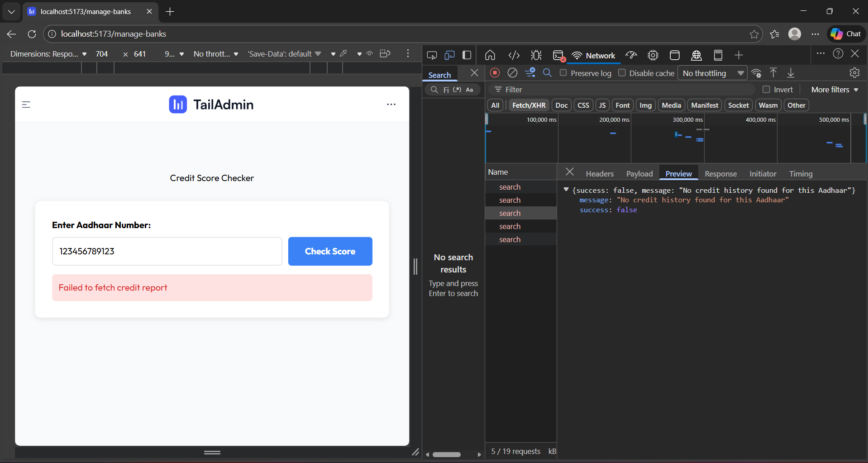Image resolution: width=868 pixels, height=463 pixels.
Task: Open the No throttling dropdown
Action: (712, 73)
